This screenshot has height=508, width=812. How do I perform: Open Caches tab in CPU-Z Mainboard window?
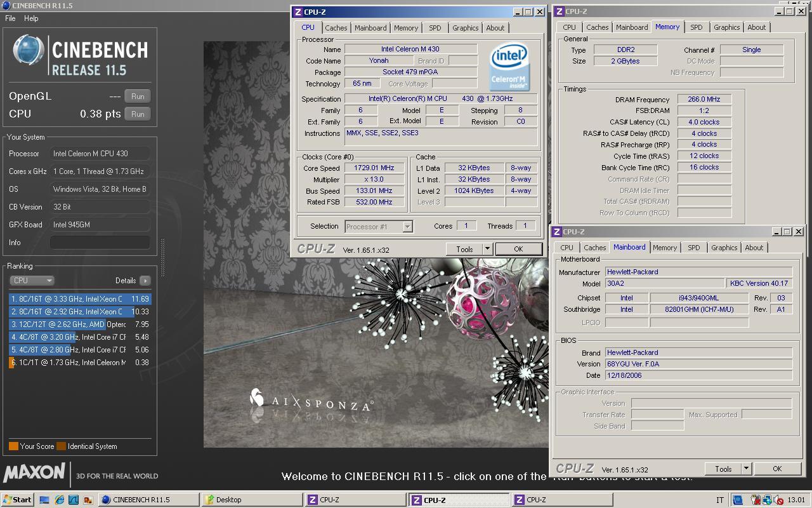click(594, 248)
